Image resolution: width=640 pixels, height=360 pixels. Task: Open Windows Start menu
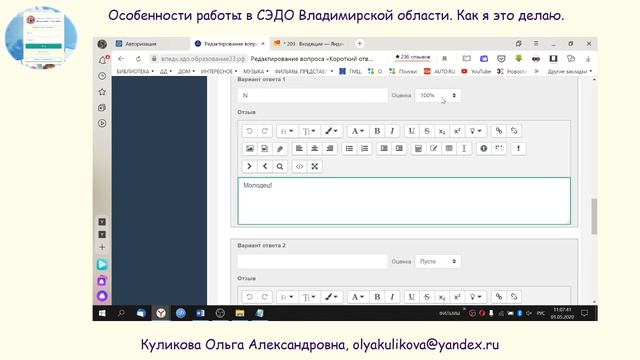102,313
